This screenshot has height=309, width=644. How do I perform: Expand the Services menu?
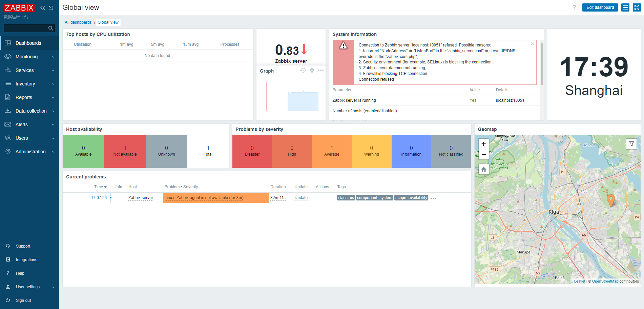(x=29, y=70)
